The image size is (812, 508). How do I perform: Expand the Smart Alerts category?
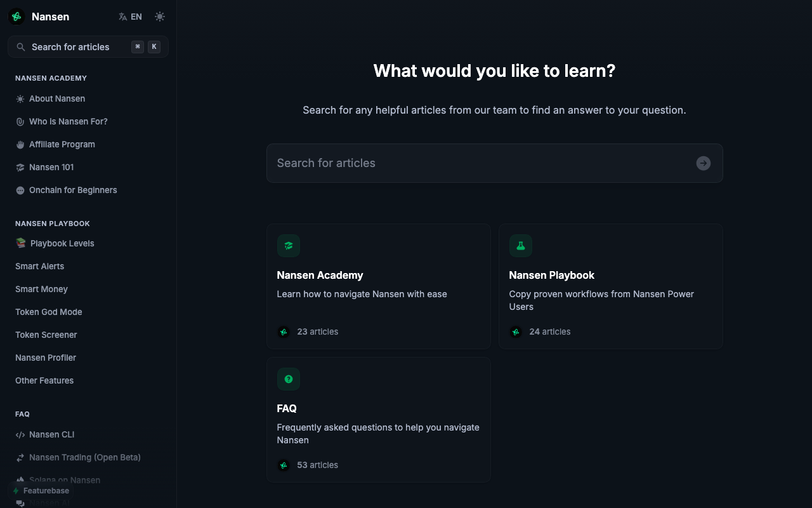[39, 266]
